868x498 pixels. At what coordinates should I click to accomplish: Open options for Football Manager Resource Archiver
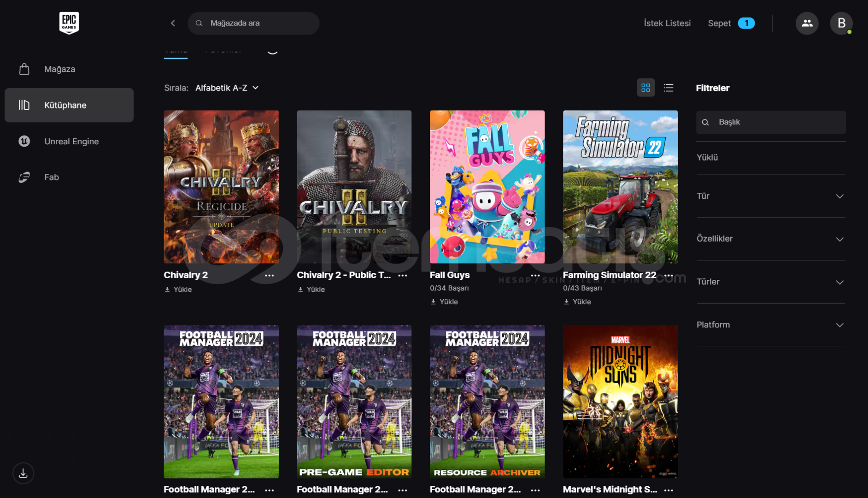pos(535,490)
